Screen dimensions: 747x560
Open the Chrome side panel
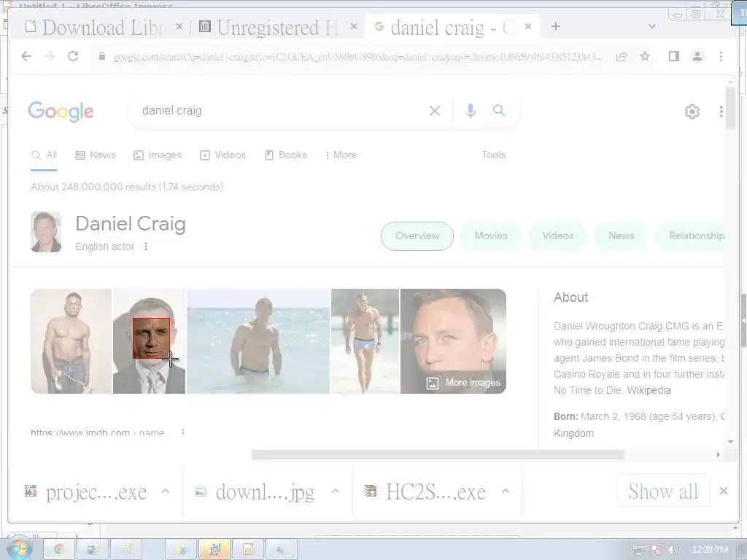673,56
